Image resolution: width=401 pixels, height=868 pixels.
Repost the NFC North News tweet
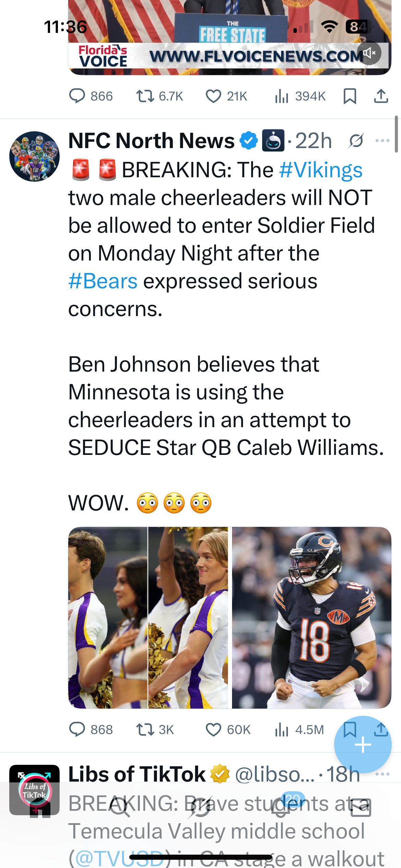pyautogui.click(x=145, y=730)
